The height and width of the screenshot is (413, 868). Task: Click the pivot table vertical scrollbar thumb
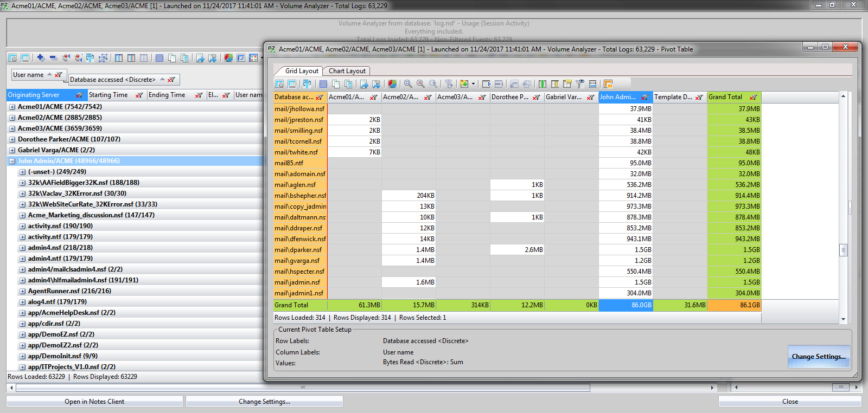843,250
